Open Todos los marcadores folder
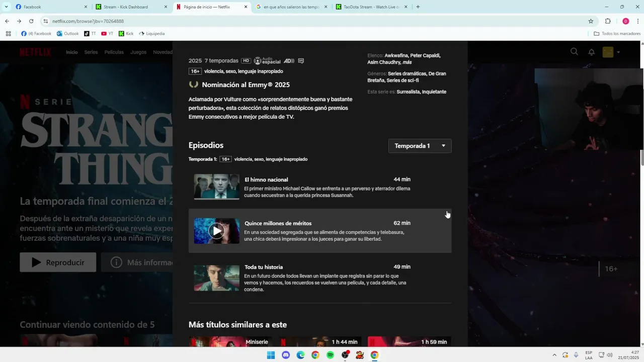This screenshot has height=362, width=644. 617,34
